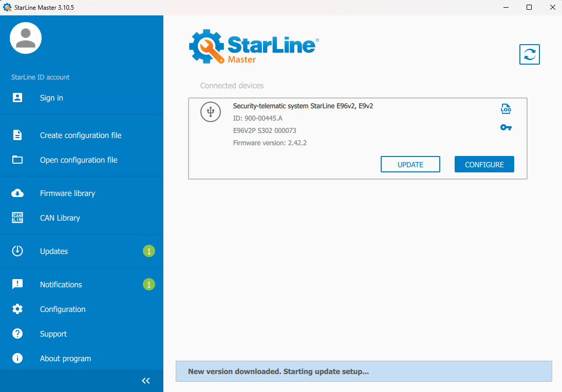Open the device LOG icon
The width and height of the screenshot is (562, 392).
tap(506, 109)
